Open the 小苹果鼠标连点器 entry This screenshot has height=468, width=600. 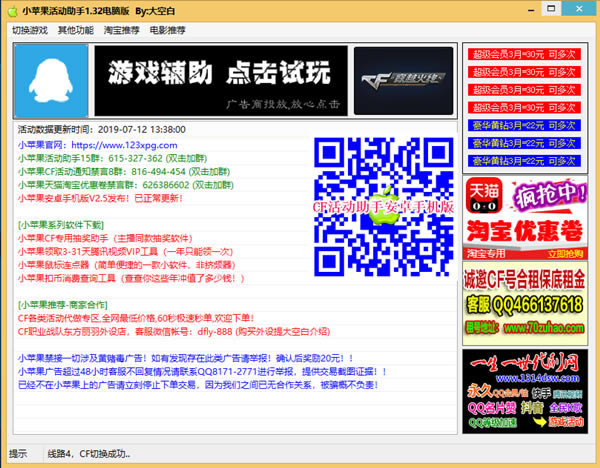click(x=126, y=265)
